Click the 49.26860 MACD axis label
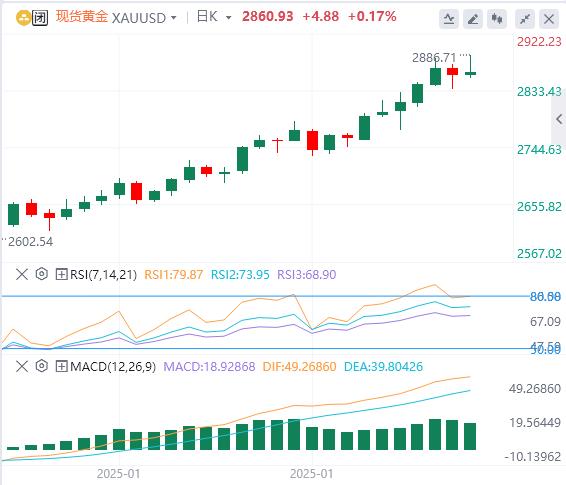Image resolution: width=566 pixels, height=485 pixels. tap(535, 389)
